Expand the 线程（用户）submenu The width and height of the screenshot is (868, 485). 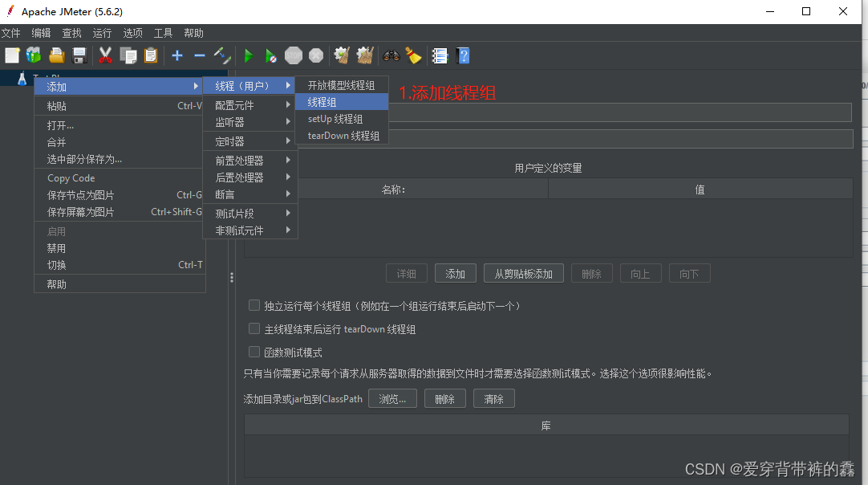coord(250,85)
